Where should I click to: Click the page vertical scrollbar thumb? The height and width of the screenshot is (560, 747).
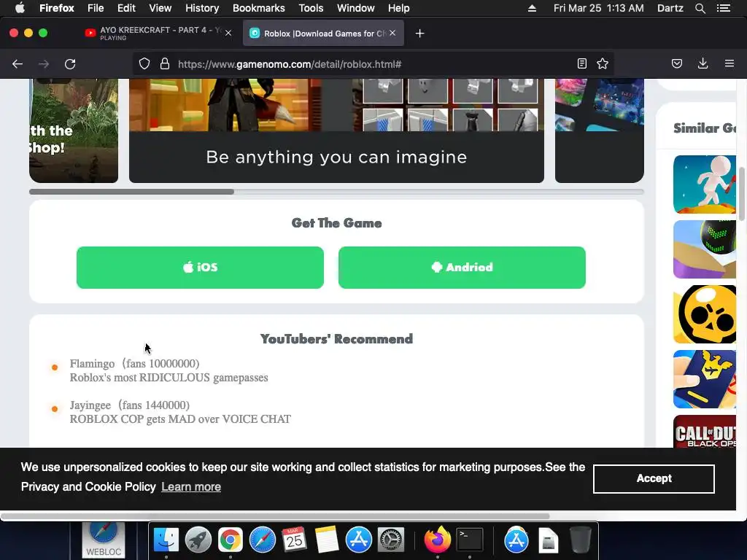tap(742, 194)
